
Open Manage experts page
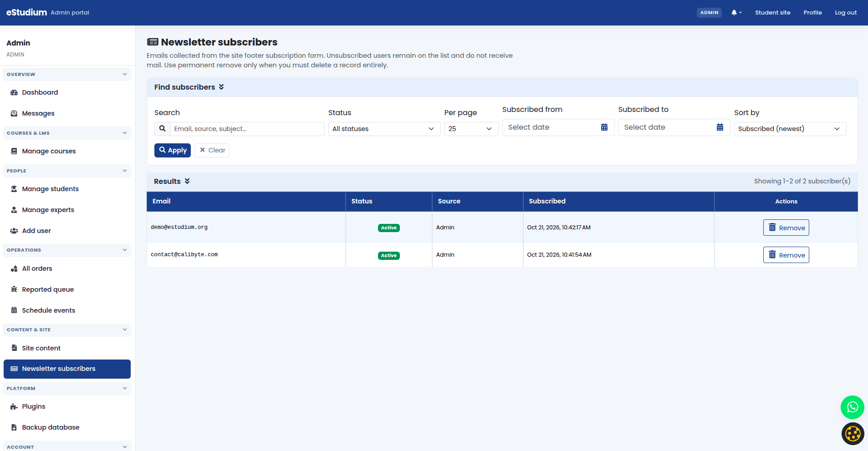click(67, 210)
